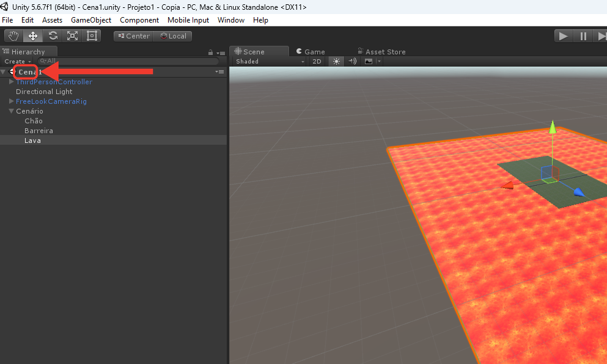Open Shaded draw mode dropdown
This screenshot has height=364, width=607.
click(270, 61)
